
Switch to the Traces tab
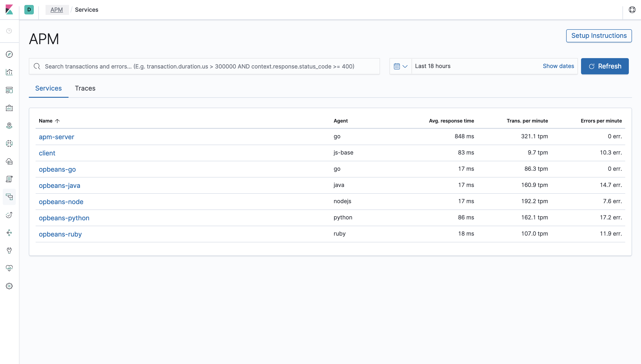click(85, 88)
